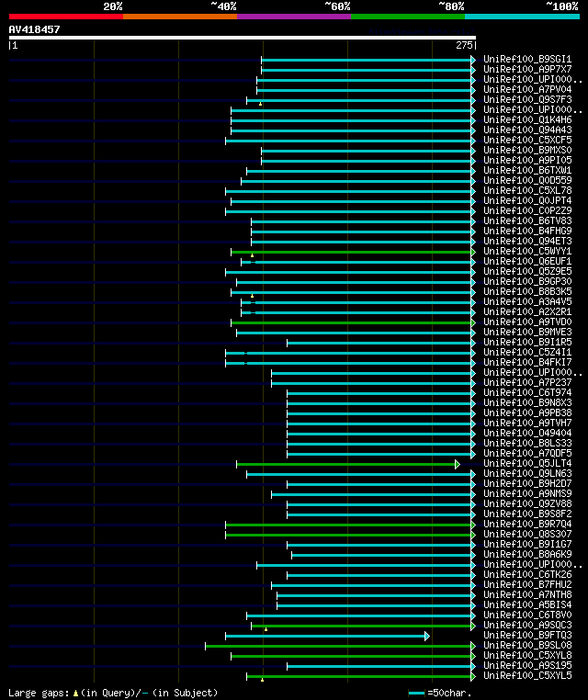588x700 pixels.
Task: Open hit UniRef100_B9GP30
Action: point(527,281)
